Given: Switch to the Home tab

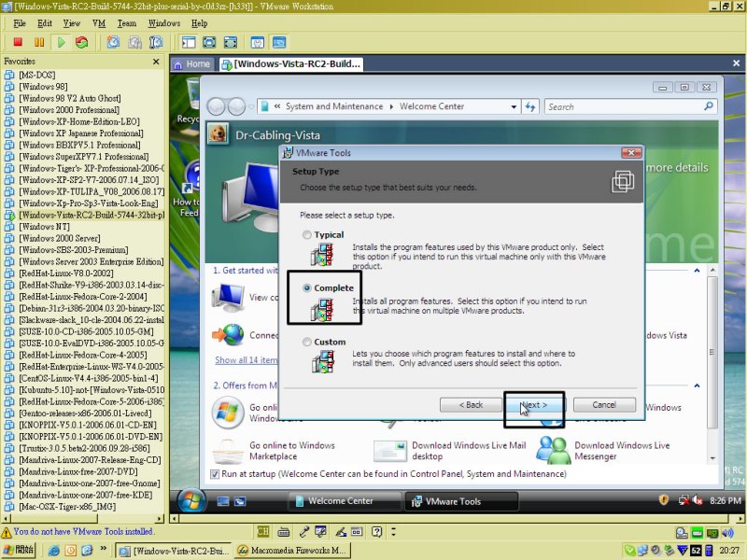Looking at the screenshot, I should coord(193,63).
